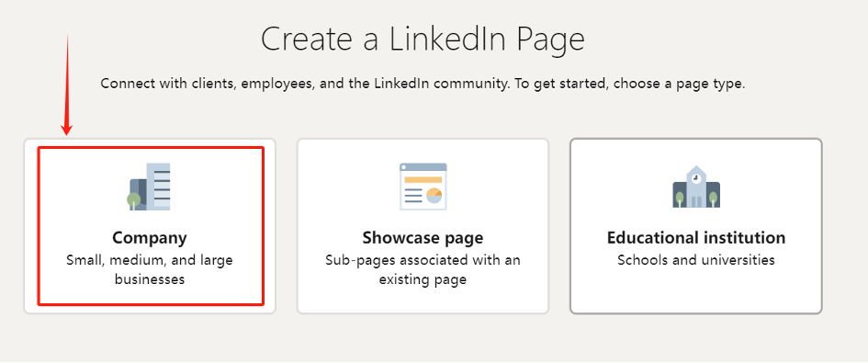Select the Company page type heading
Viewport: 868px width, 363px height.
point(150,238)
